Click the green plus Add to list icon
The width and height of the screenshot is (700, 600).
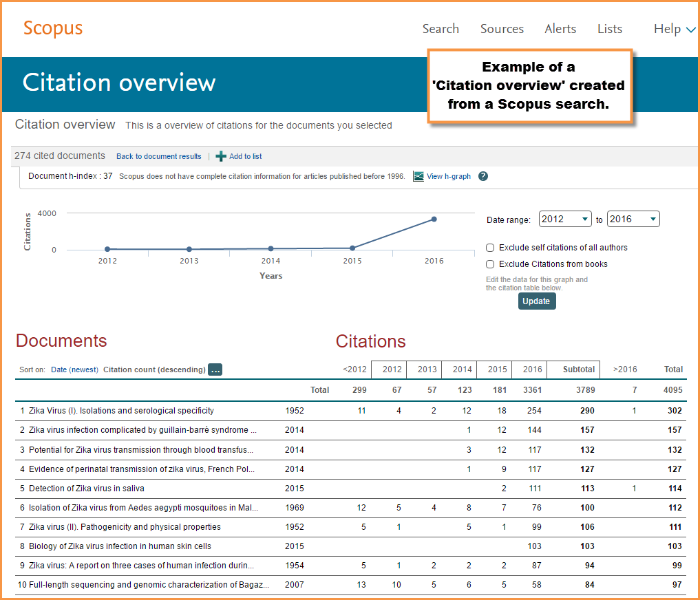point(221,156)
